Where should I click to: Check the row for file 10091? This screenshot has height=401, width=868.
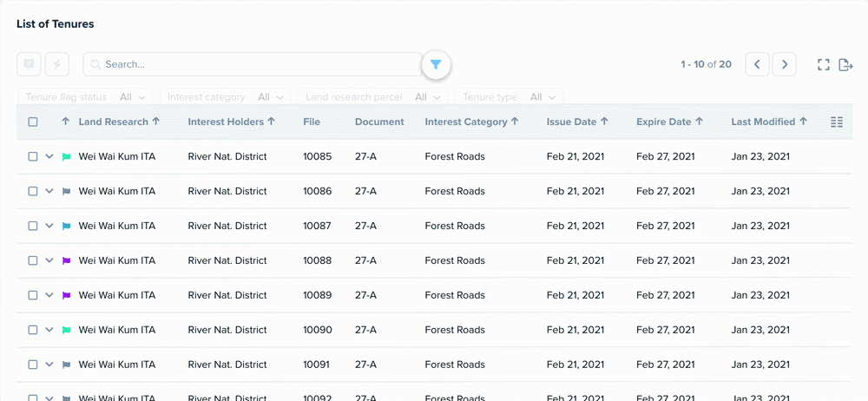(x=33, y=365)
